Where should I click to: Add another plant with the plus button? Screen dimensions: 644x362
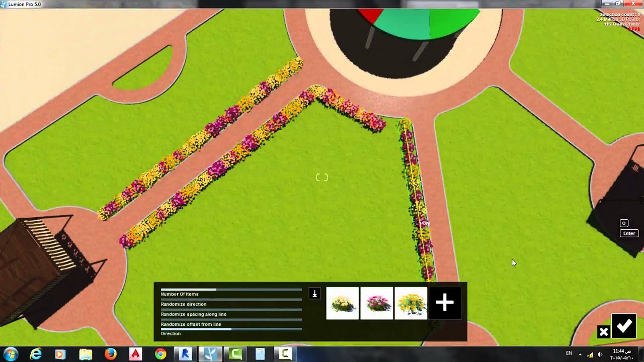[445, 303]
